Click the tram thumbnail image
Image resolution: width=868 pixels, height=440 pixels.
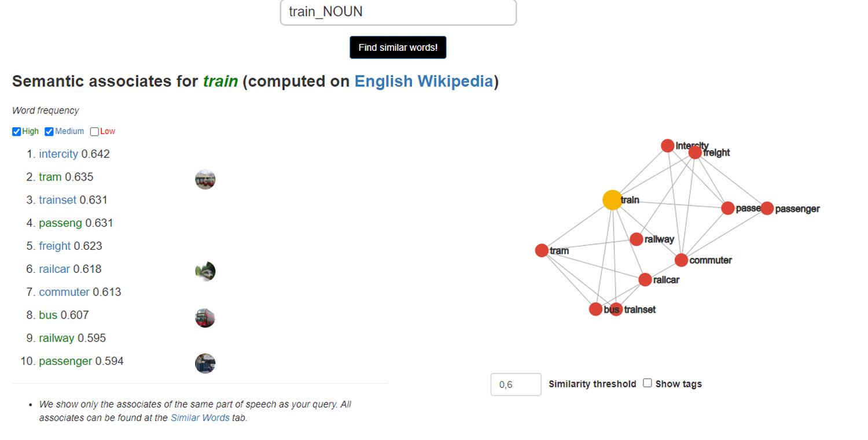[x=205, y=179]
